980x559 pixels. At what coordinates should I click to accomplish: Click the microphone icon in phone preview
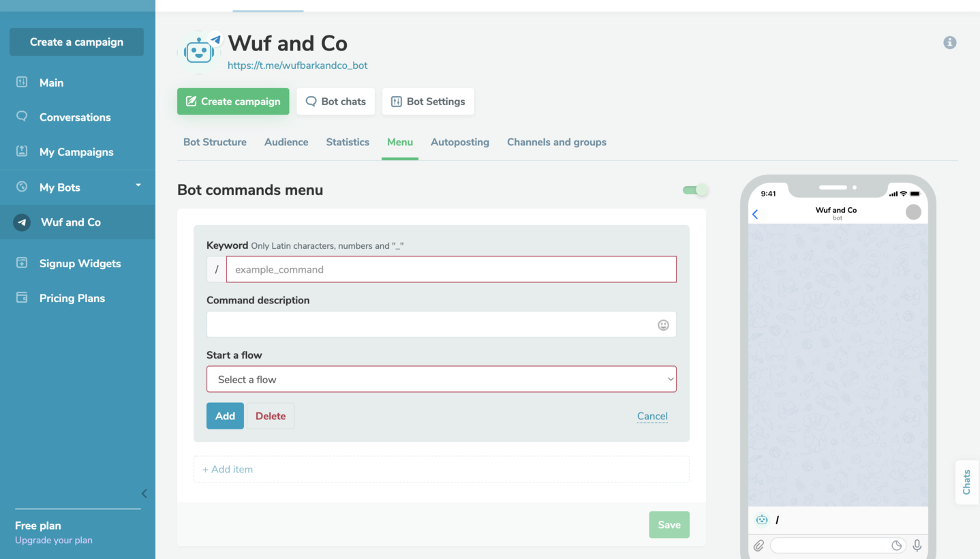click(x=917, y=545)
